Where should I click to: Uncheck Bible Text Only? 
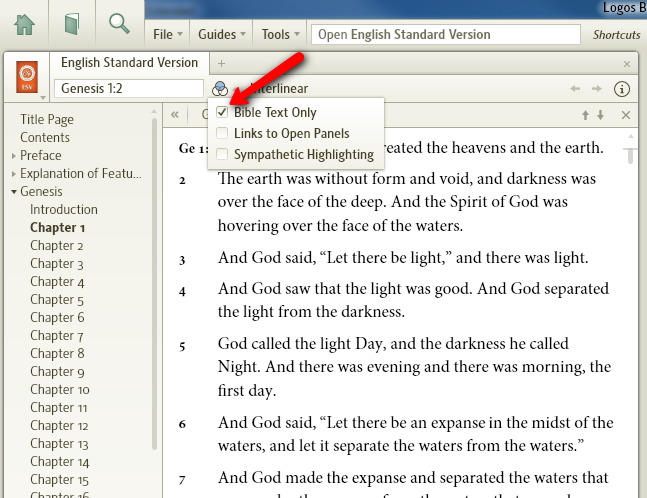click(222, 112)
